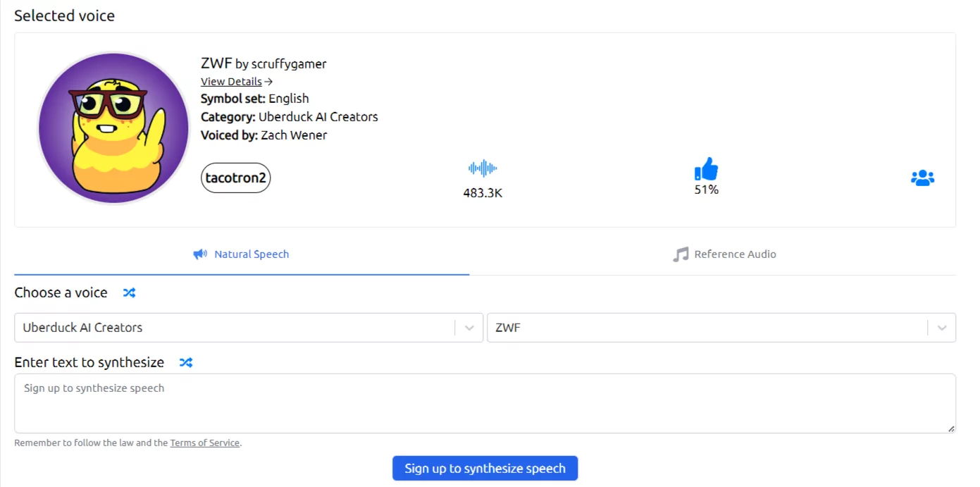980x487 pixels.
Task: Open the Terms of Service link
Action: (x=204, y=443)
